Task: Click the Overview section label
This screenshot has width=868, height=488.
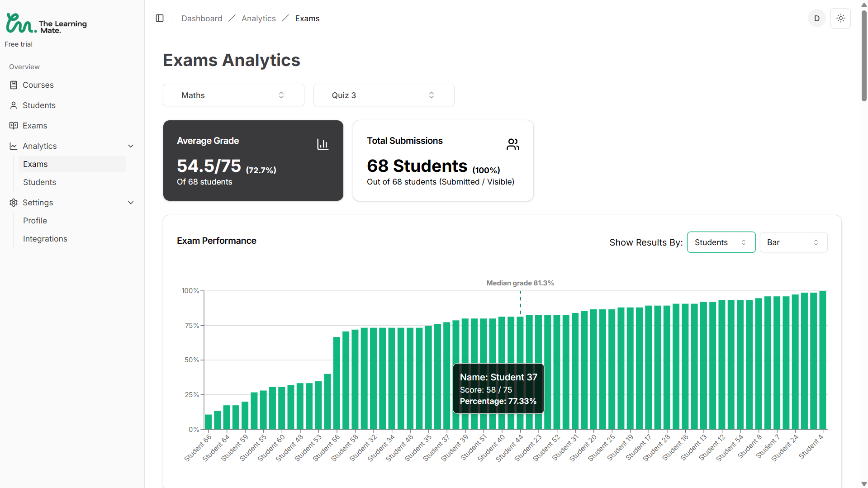Action: pos(24,67)
